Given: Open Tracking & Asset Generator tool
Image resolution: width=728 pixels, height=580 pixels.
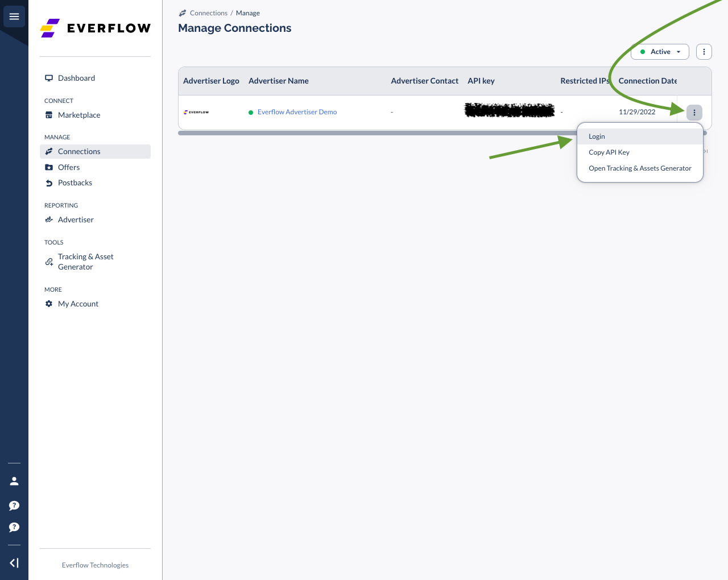Looking at the screenshot, I should [x=86, y=262].
